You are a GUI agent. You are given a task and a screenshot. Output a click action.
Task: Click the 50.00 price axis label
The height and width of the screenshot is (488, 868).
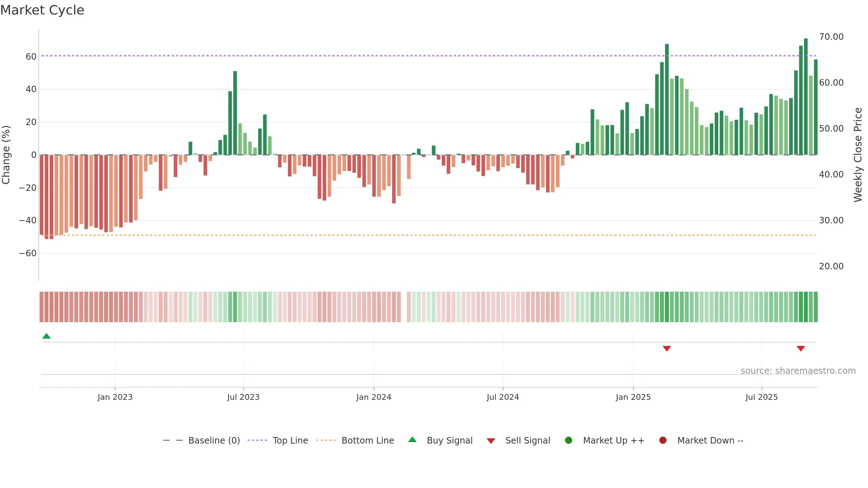click(831, 129)
